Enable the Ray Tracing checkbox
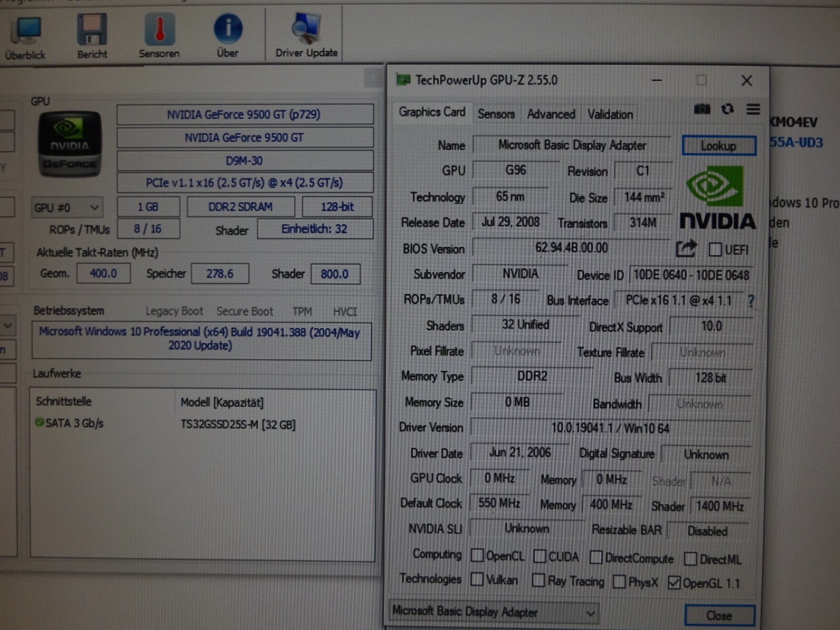 (x=539, y=580)
